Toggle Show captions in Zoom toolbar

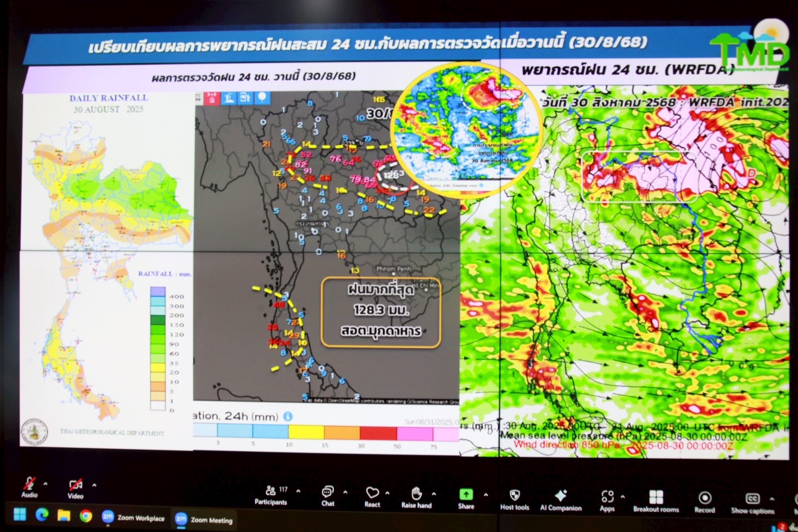pos(752,501)
